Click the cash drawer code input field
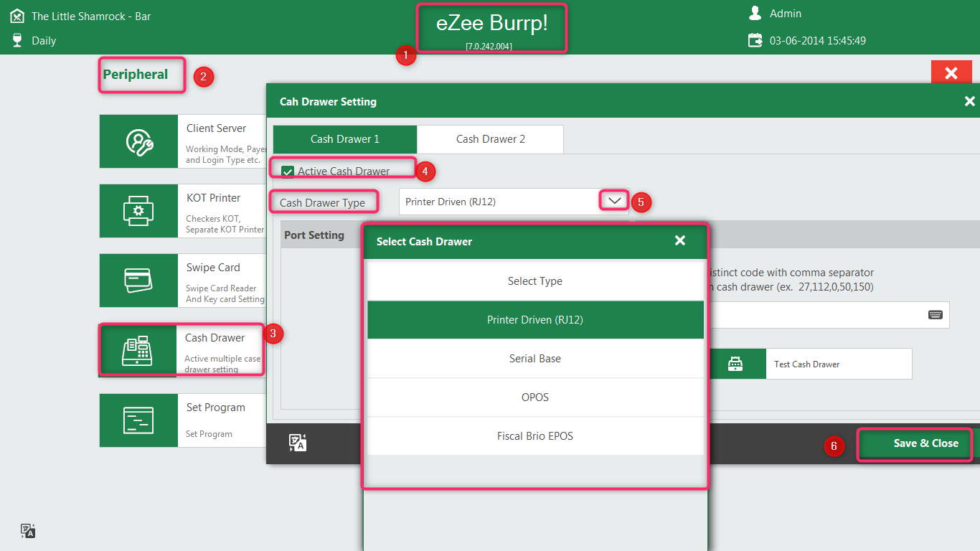This screenshot has width=980, height=551. 829,315
